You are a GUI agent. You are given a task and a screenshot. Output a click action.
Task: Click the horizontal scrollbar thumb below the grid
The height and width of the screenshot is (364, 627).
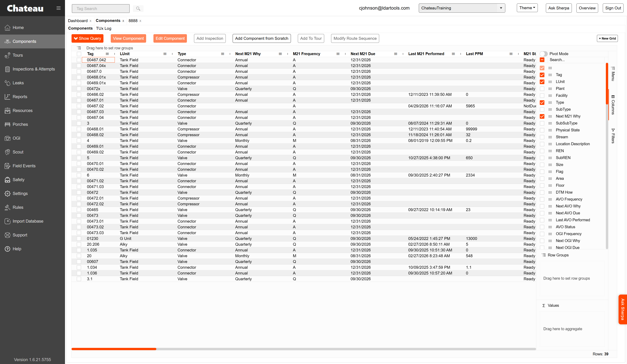tap(114, 349)
